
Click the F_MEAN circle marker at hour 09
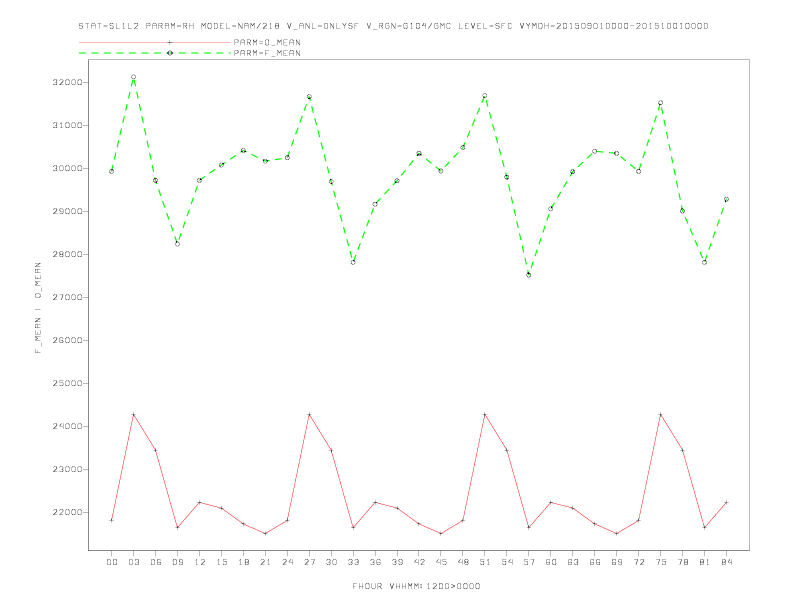(x=177, y=244)
